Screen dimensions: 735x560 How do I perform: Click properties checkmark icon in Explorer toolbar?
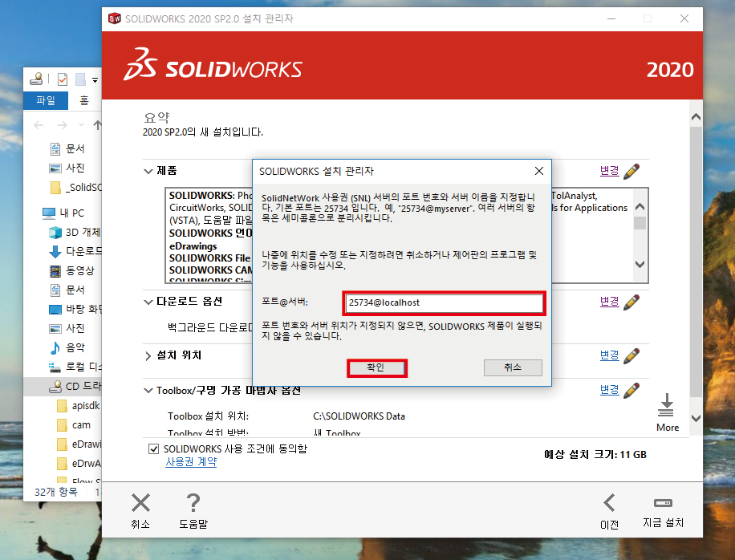click(x=63, y=79)
